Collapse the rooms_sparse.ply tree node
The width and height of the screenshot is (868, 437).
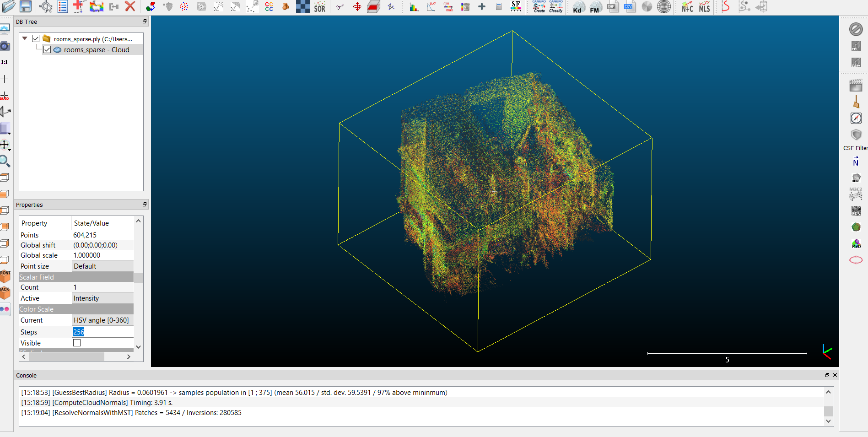(x=25, y=38)
